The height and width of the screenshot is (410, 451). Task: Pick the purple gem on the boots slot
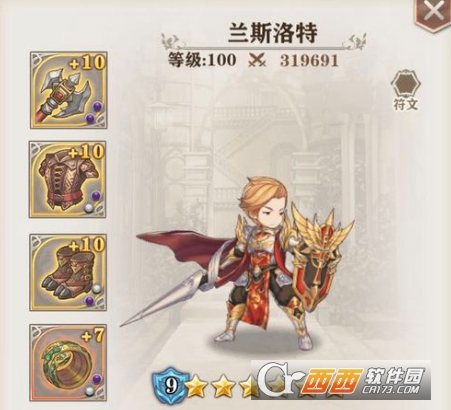click(x=89, y=301)
